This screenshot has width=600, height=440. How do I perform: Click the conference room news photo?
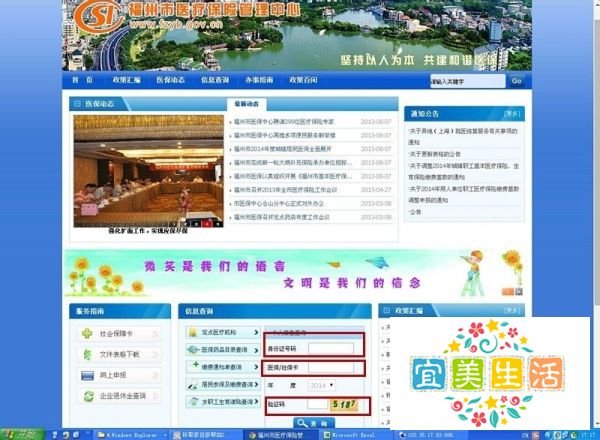148,171
